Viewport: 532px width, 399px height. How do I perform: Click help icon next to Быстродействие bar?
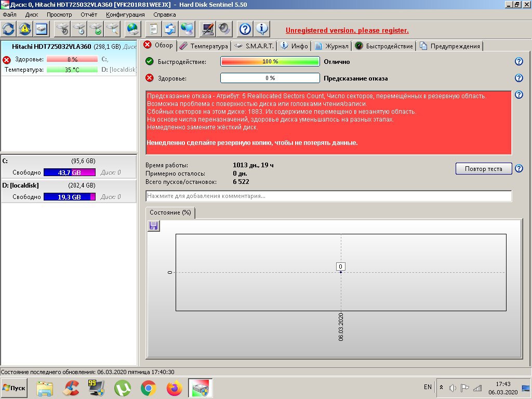(x=519, y=61)
